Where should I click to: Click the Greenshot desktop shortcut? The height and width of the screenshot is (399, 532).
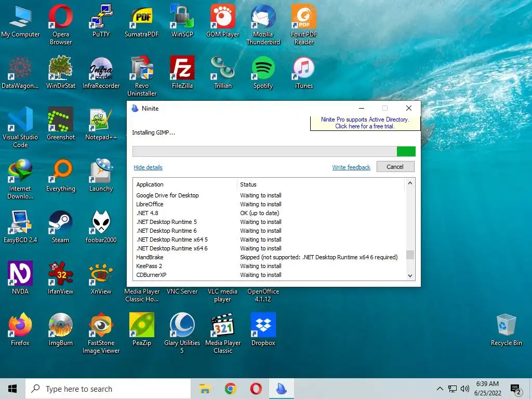60,123
